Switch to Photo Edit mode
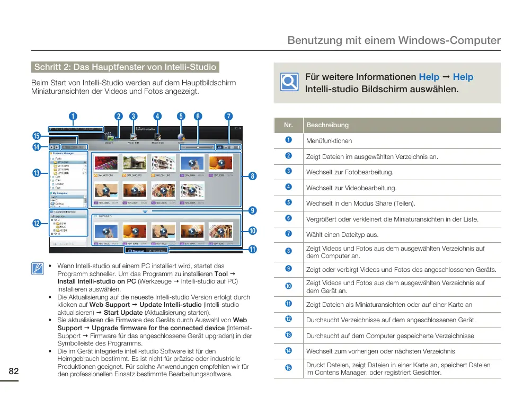The image size is (532, 407). (x=134, y=137)
